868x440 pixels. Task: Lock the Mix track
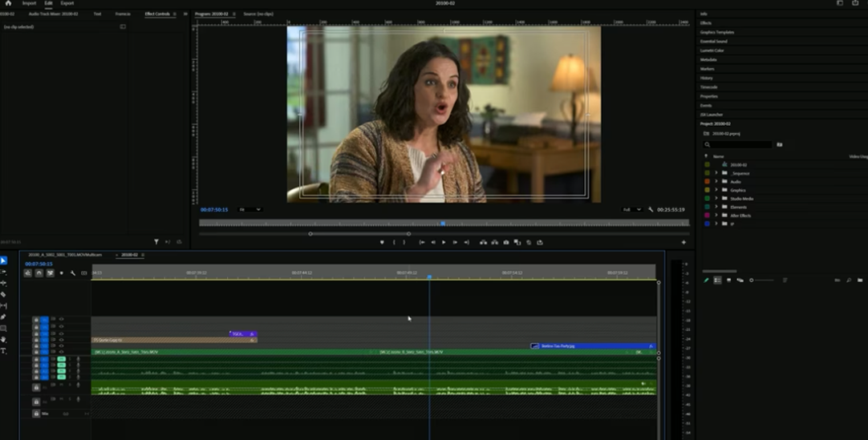[36, 414]
